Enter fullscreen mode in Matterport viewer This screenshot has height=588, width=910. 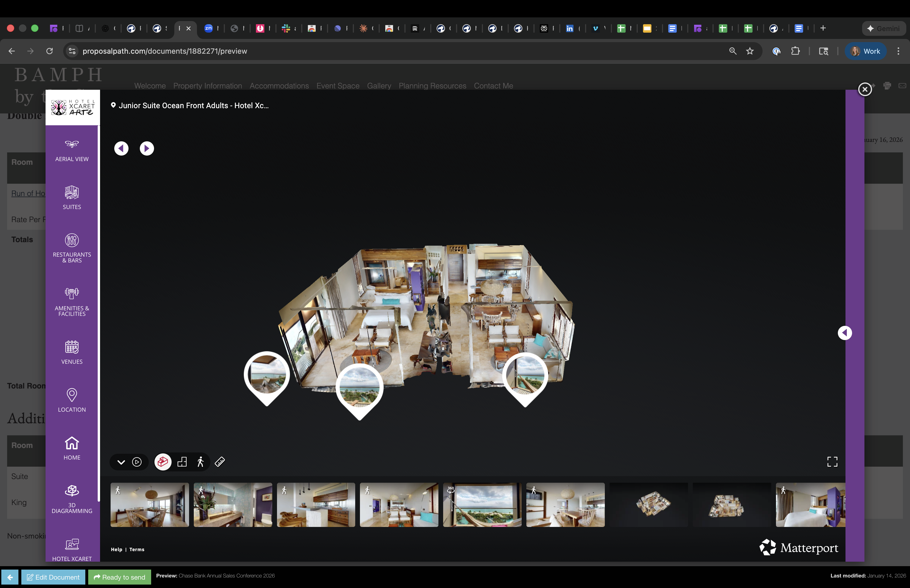(x=832, y=462)
